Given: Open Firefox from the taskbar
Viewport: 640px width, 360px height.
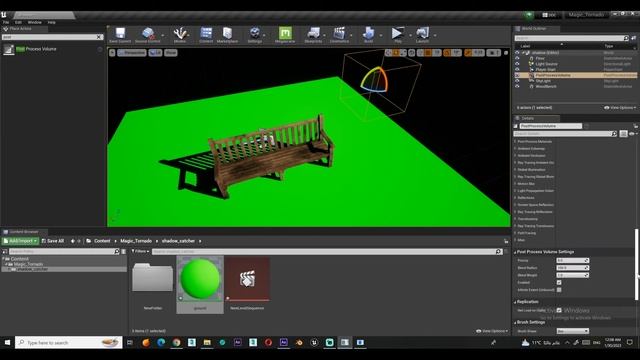Looking at the screenshot, I should [x=146, y=343].
